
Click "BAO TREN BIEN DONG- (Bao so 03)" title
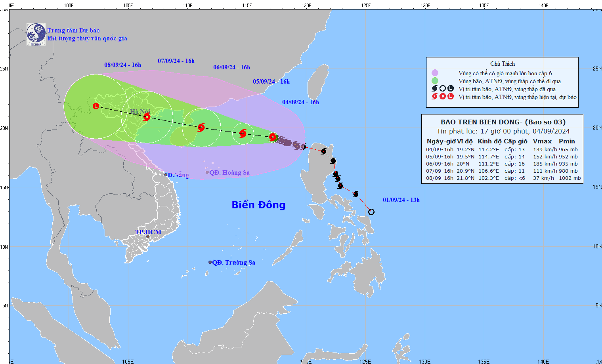[503, 122]
